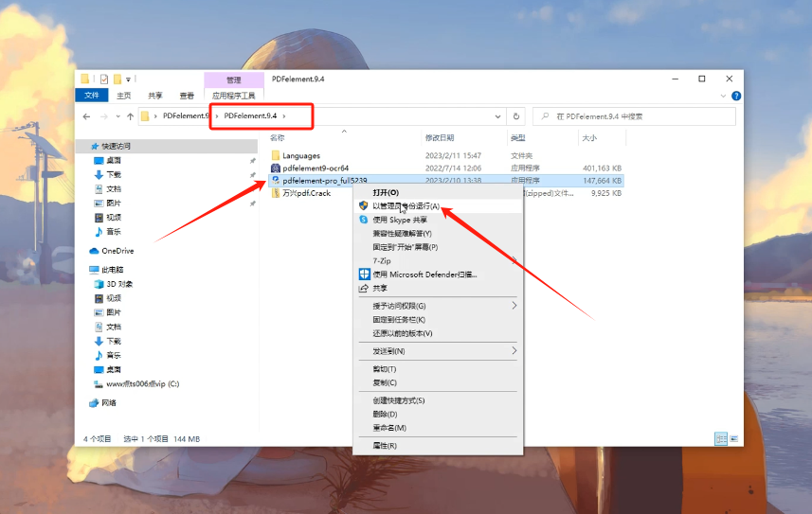Refresh the current folder
This screenshot has height=514, width=812.
(x=516, y=116)
